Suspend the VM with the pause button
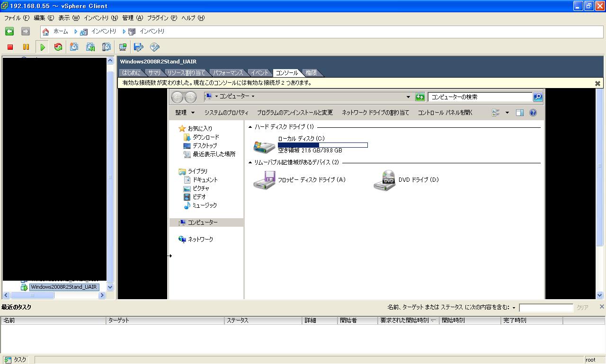The image size is (606, 364). pyautogui.click(x=26, y=47)
